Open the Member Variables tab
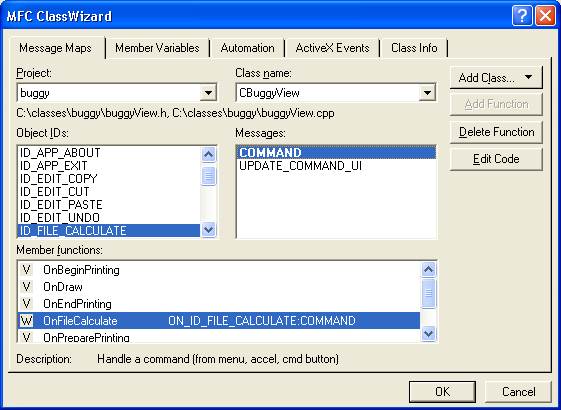This screenshot has height=410, width=561. point(157,48)
